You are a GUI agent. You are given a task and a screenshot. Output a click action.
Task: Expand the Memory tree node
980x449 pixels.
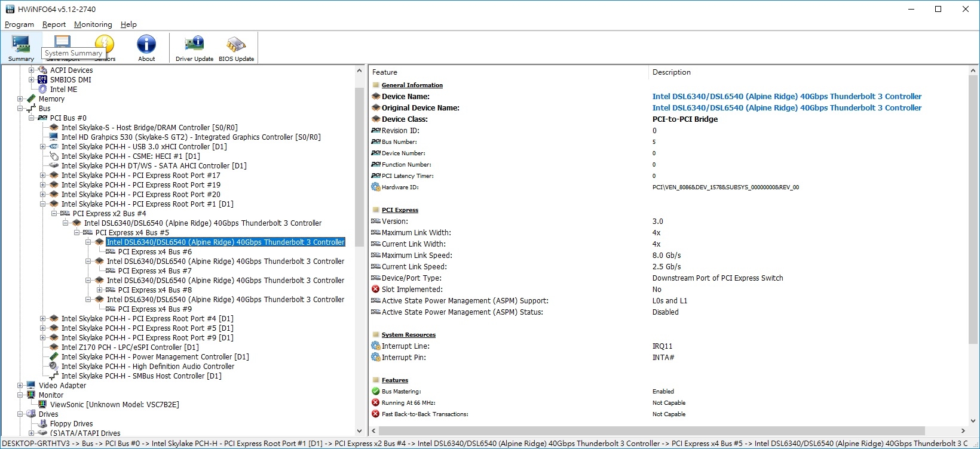tap(20, 99)
